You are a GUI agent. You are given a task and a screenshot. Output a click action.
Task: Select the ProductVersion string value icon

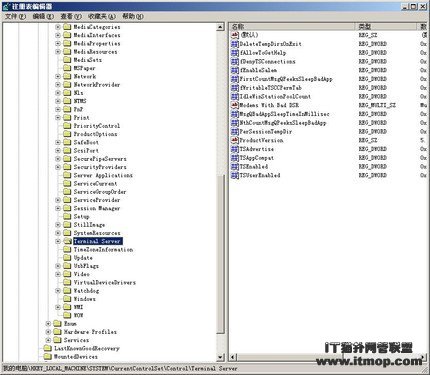(235, 140)
